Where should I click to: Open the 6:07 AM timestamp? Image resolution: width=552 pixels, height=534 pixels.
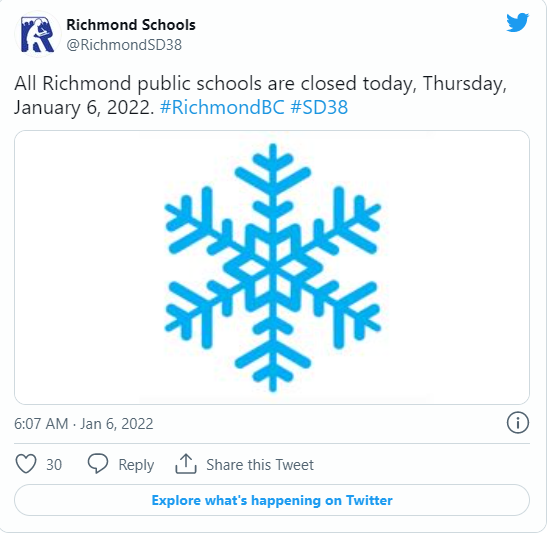point(41,424)
